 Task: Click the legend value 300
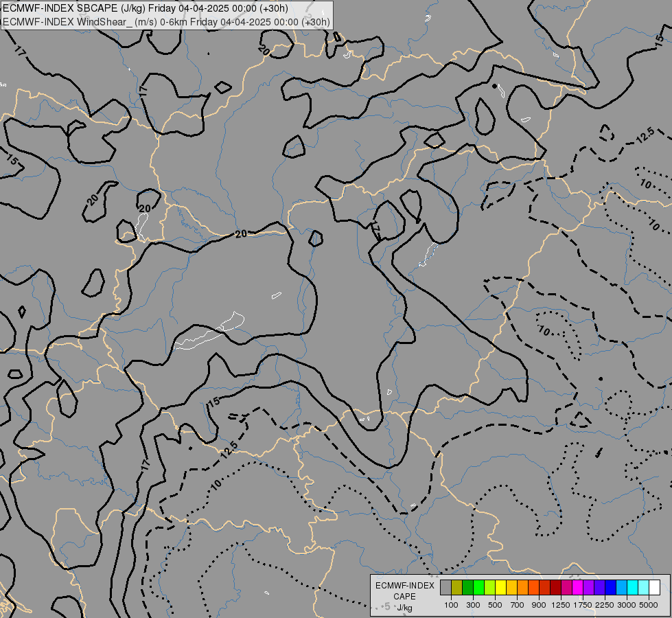473,605
